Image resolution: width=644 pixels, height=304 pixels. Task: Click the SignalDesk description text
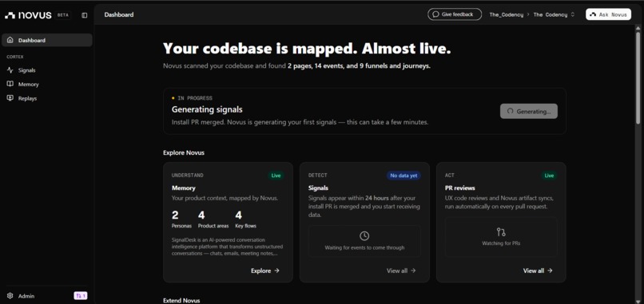click(227, 247)
